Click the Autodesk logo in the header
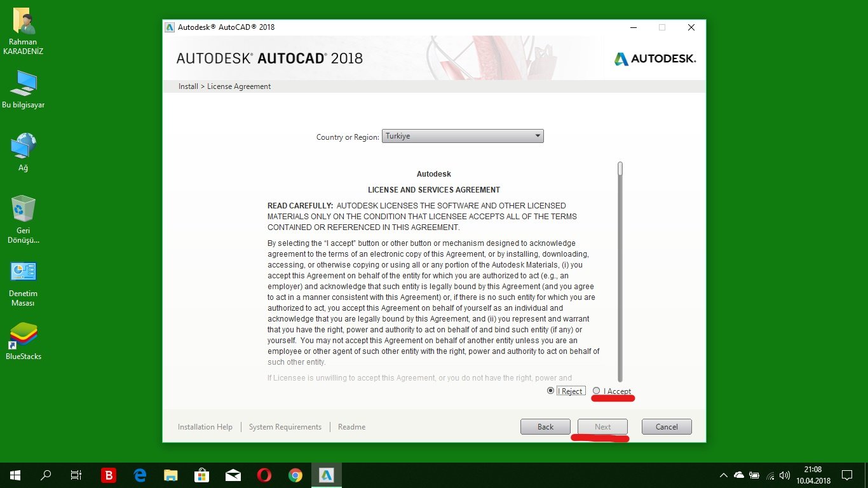Image resolution: width=868 pixels, height=488 pixels. point(655,58)
